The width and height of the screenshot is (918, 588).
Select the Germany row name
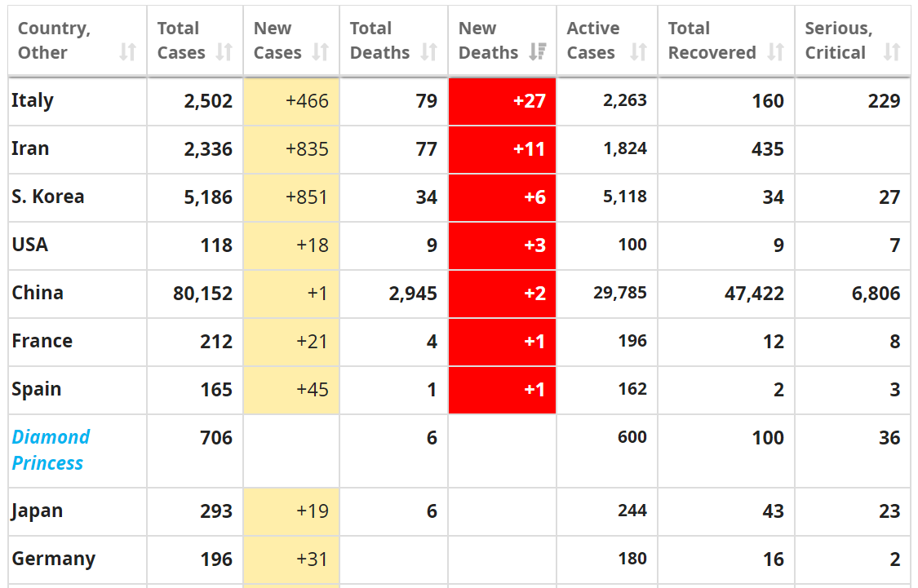[x=53, y=559]
